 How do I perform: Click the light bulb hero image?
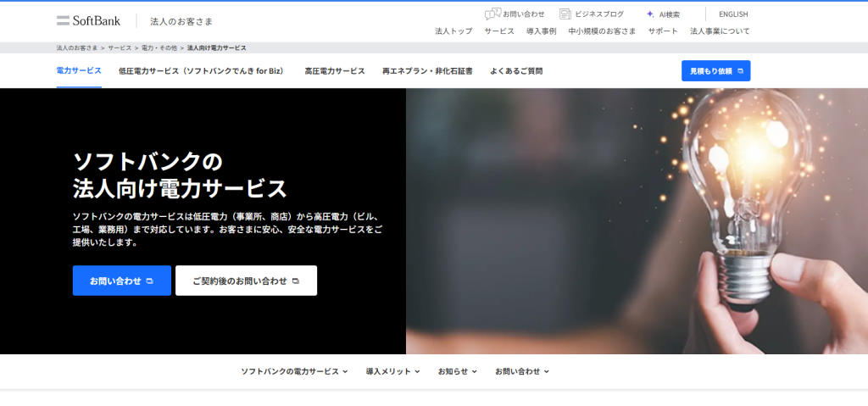pos(637,221)
